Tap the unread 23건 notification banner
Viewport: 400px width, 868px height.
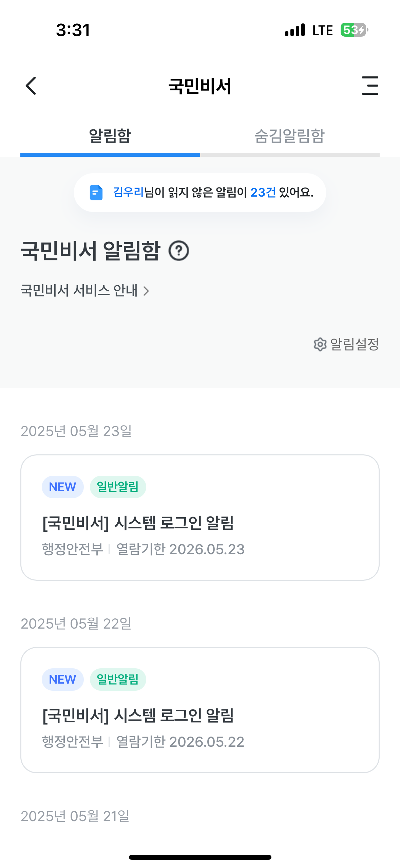click(x=200, y=193)
